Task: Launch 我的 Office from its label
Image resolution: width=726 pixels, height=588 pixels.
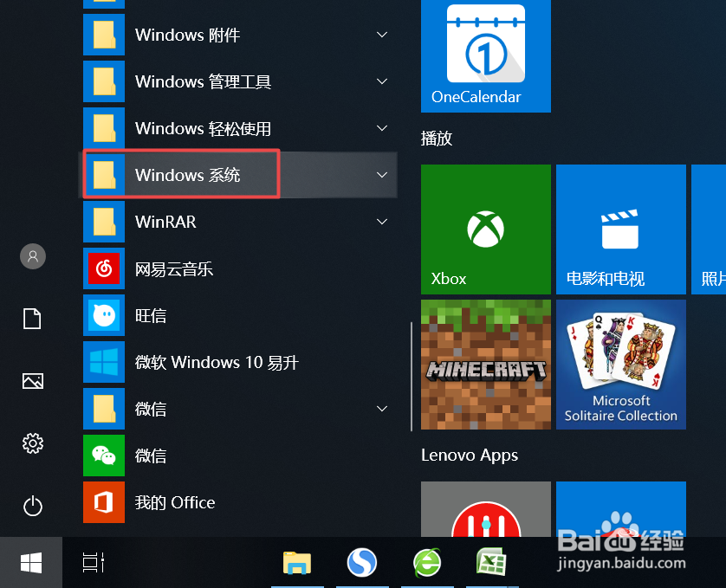Action: click(x=175, y=502)
